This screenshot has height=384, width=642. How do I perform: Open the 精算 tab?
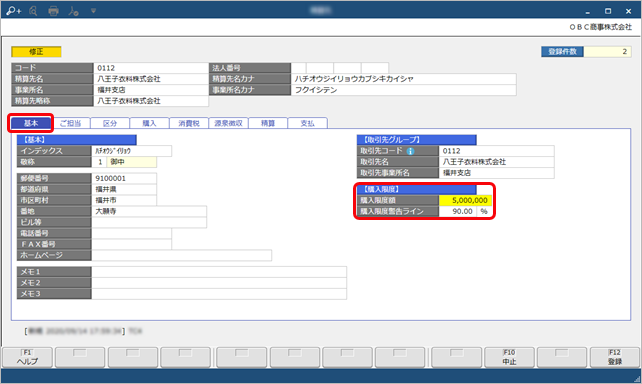(268, 123)
